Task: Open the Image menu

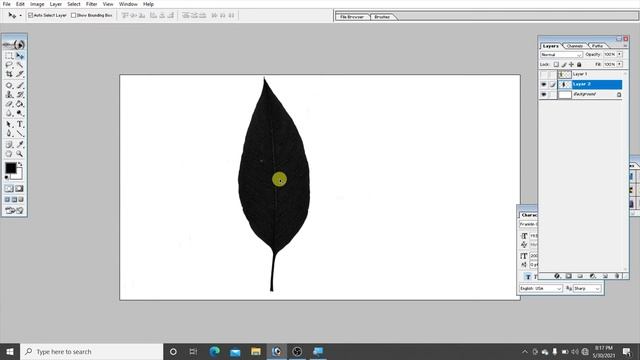Action: 37,4
